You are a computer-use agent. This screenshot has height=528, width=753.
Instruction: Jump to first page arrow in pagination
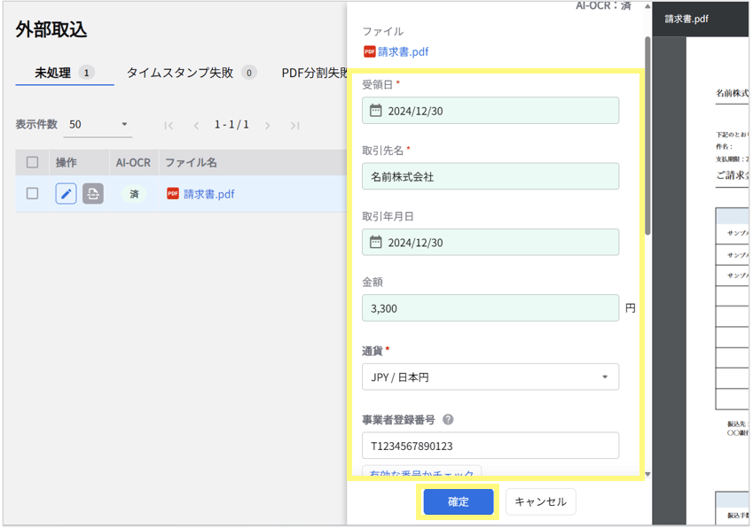(169, 125)
